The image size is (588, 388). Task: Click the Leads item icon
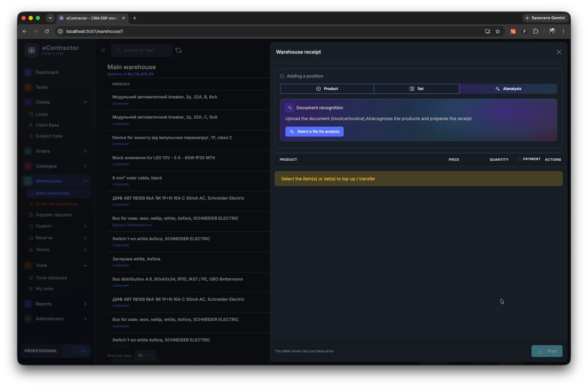coord(31,114)
